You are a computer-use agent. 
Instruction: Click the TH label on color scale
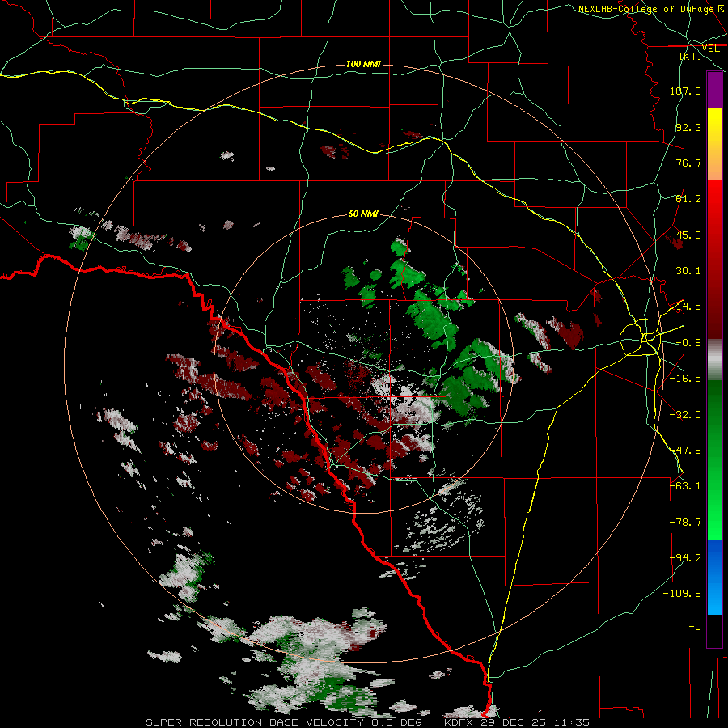coord(695,630)
